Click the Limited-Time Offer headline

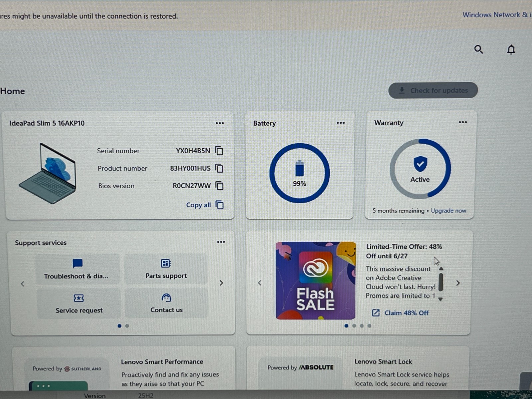(404, 251)
